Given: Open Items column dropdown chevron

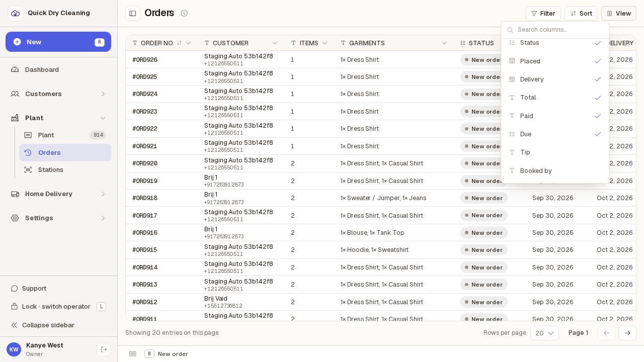Looking at the screenshot, I should coord(325,43).
